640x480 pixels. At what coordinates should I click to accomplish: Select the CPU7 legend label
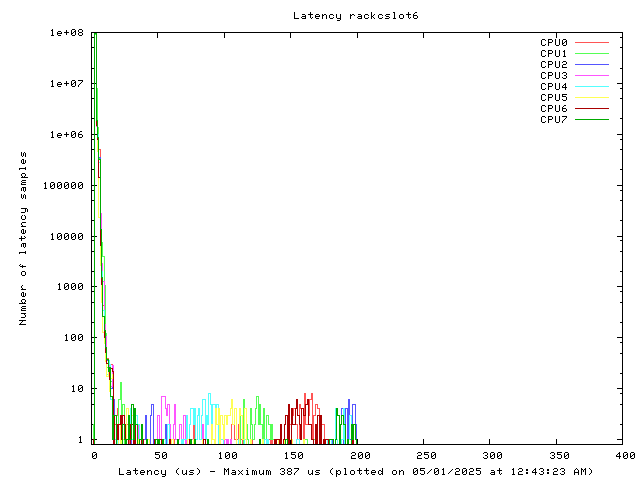pyautogui.click(x=553, y=120)
